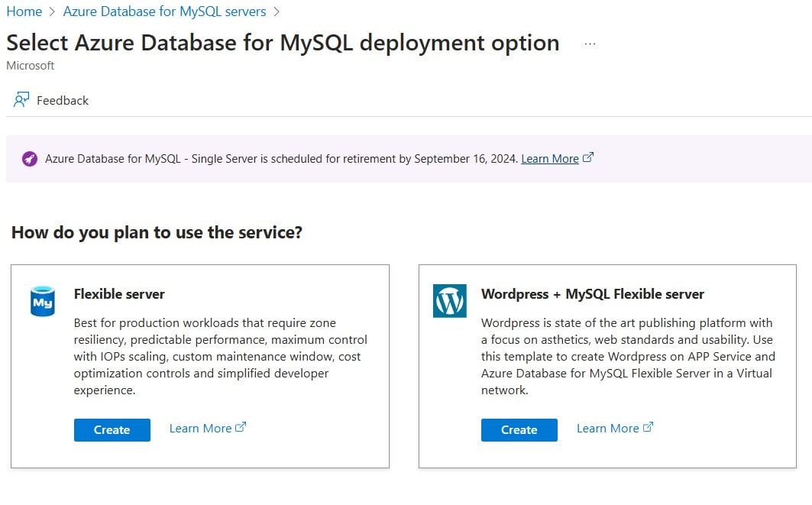Open Azure Database for MySQL servers breadcrumb
Viewport: 812px width, 505px height.
pyautogui.click(x=165, y=11)
